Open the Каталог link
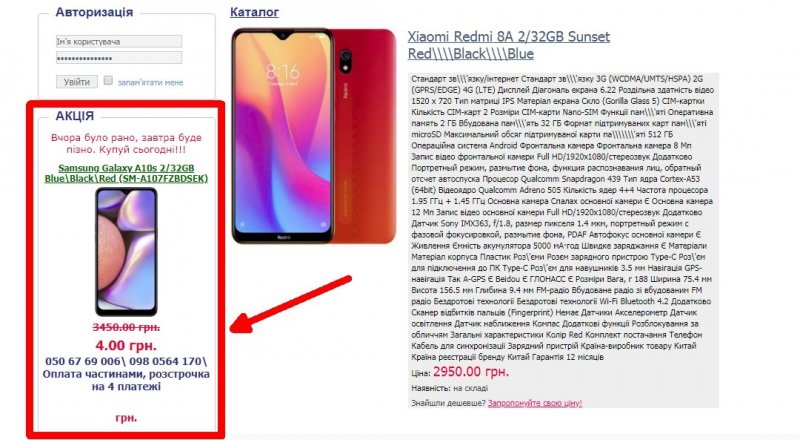The width and height of the screenshot is (800, 440). click(x=254, y=12)
